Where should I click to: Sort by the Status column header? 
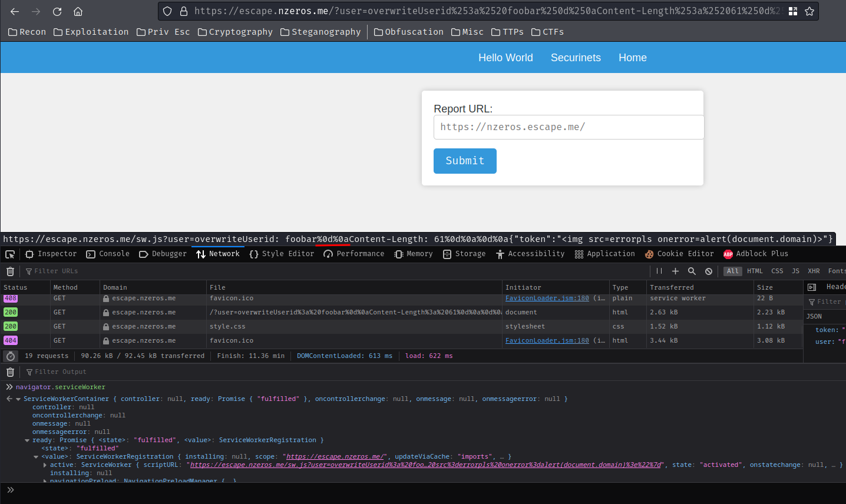[25, 287]
